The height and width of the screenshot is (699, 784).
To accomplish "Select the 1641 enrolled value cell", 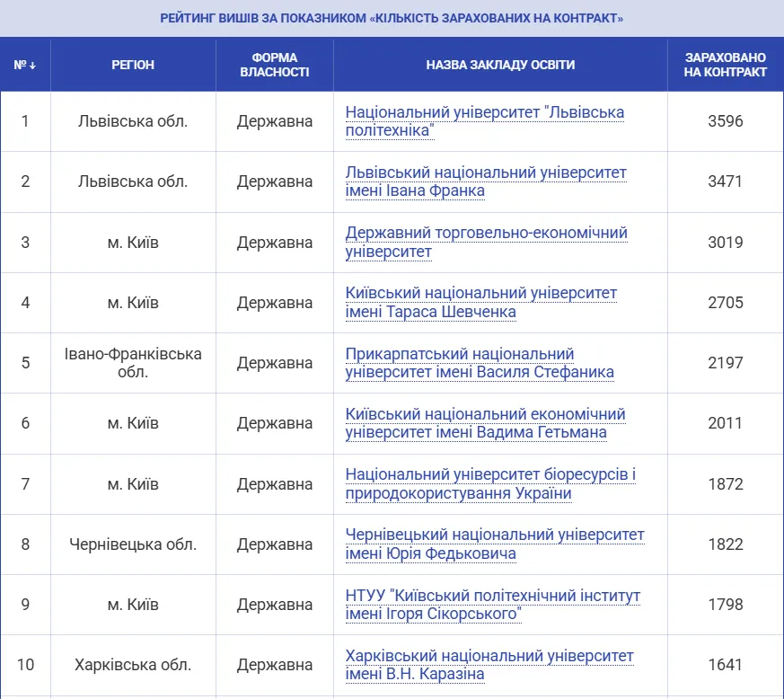I will [725, 665].
